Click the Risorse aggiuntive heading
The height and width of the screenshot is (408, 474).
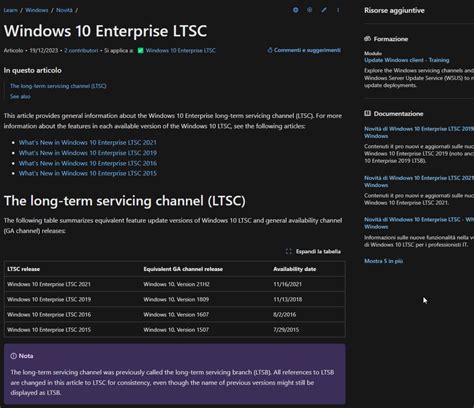click(394, 10)
